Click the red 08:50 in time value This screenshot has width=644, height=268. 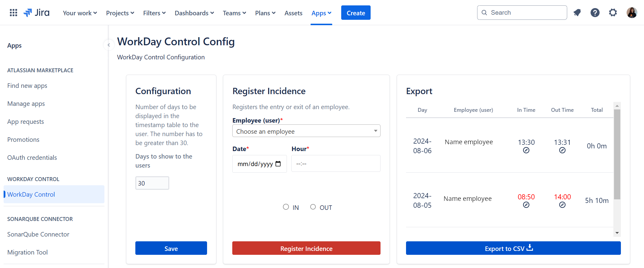tap(526, 197)
